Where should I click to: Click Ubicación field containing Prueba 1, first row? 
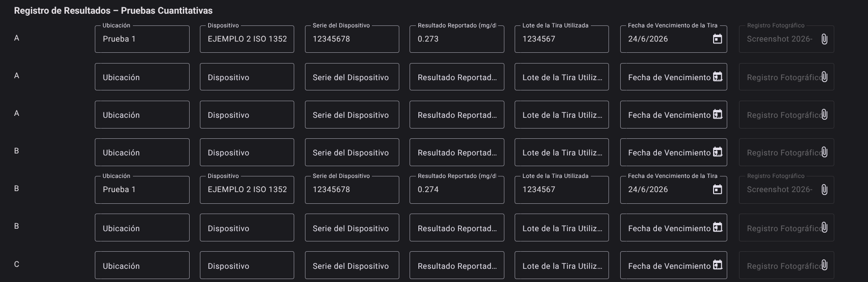click(142, 39)
